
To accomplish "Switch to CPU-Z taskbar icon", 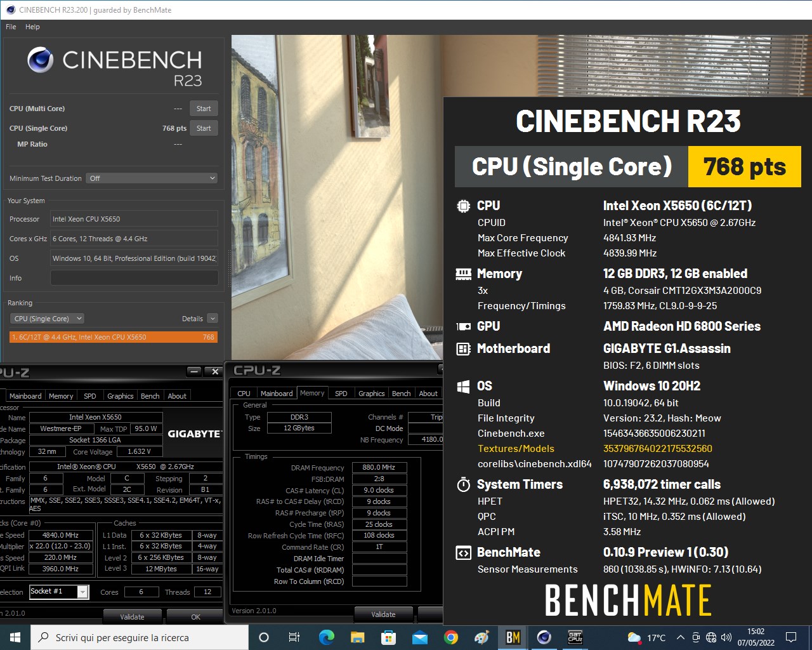I will (575, 637).
